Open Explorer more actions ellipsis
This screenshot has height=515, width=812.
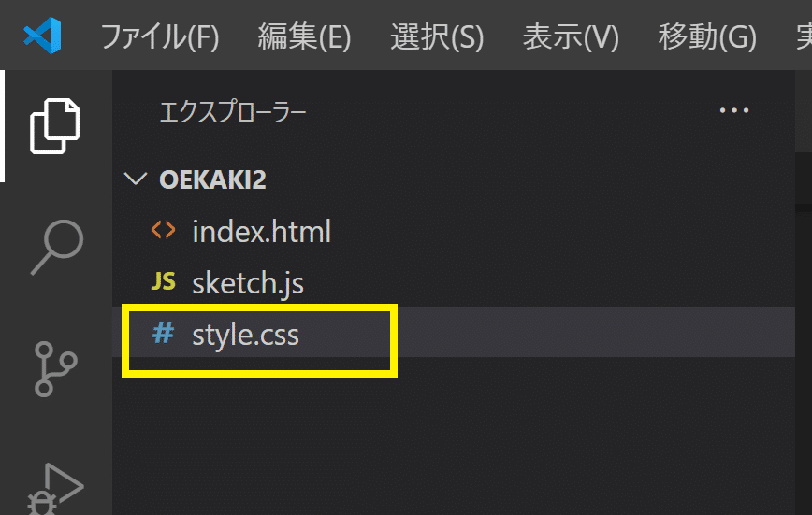click(734, 111)
